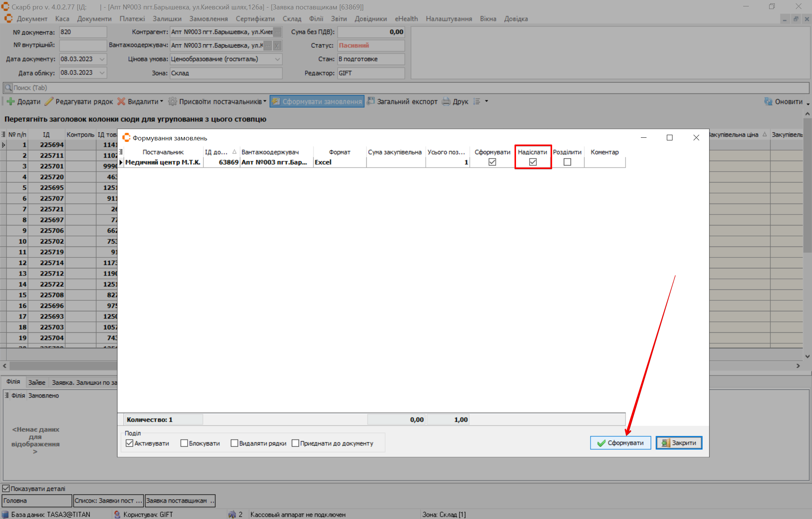Click the pencil Редагувати рядок icon

[49, 102]
